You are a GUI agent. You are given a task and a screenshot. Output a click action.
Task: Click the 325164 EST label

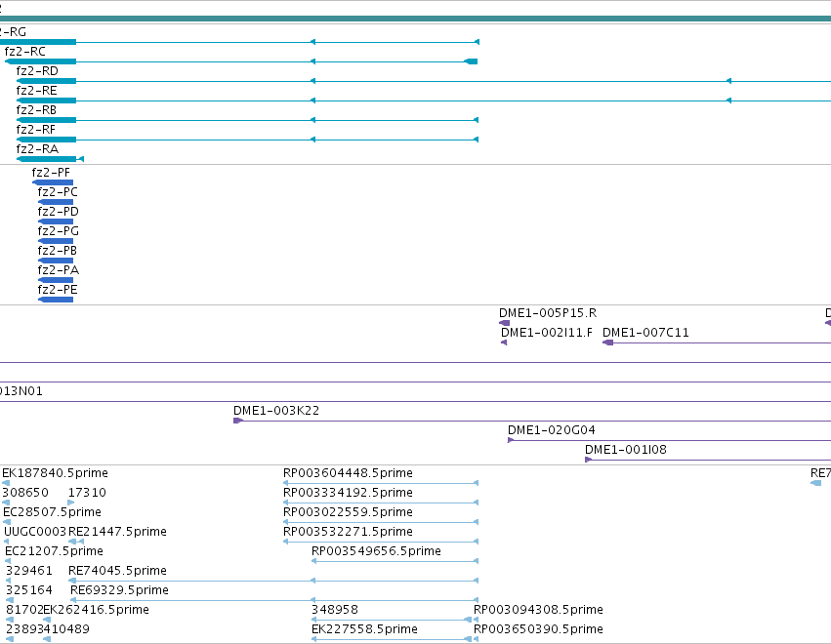click(x=29, y=591)
